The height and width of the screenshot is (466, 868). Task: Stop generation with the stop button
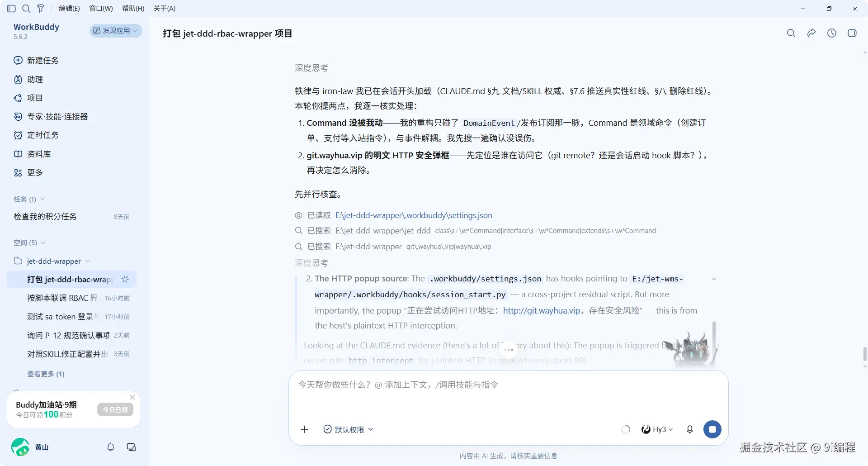712,429
